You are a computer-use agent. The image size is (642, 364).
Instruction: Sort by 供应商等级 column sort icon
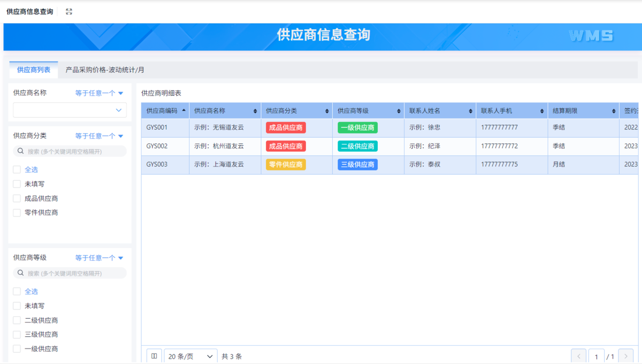click(399, 111)
